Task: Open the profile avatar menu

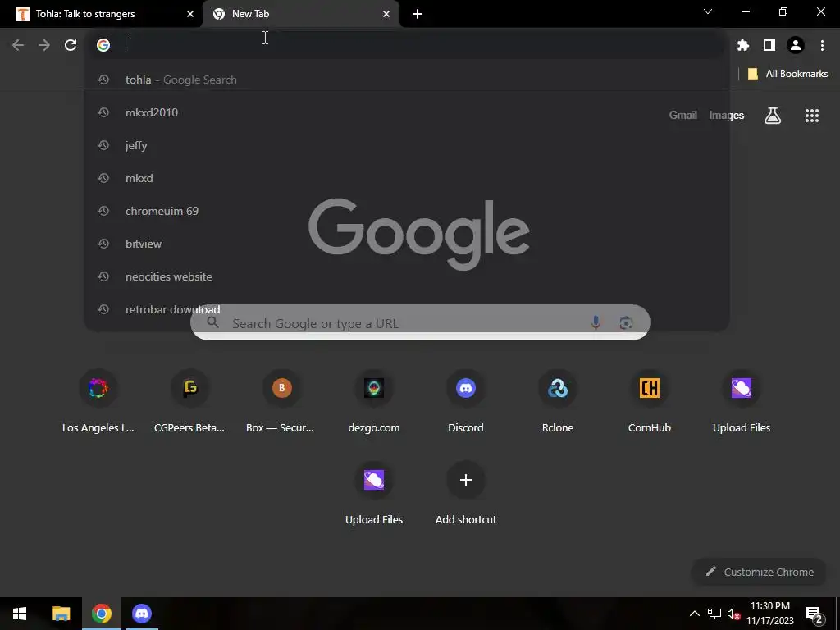Action: (796, 45)
